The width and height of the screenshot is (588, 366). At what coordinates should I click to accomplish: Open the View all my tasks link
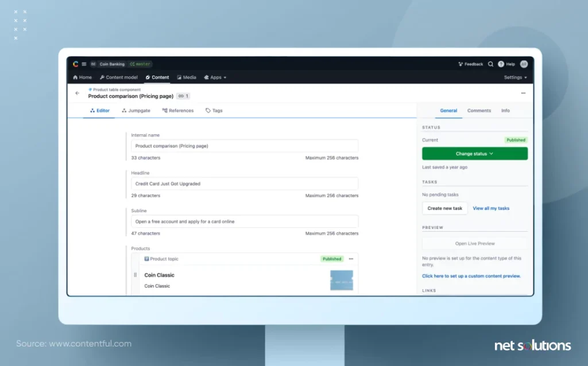point(491,208)
